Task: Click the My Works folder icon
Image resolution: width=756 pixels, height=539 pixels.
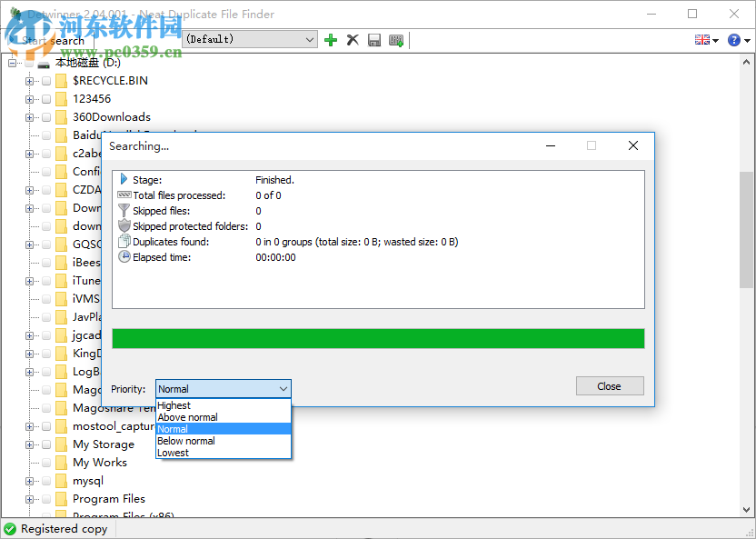Action: pyautogui.click(x=61, y=463)
